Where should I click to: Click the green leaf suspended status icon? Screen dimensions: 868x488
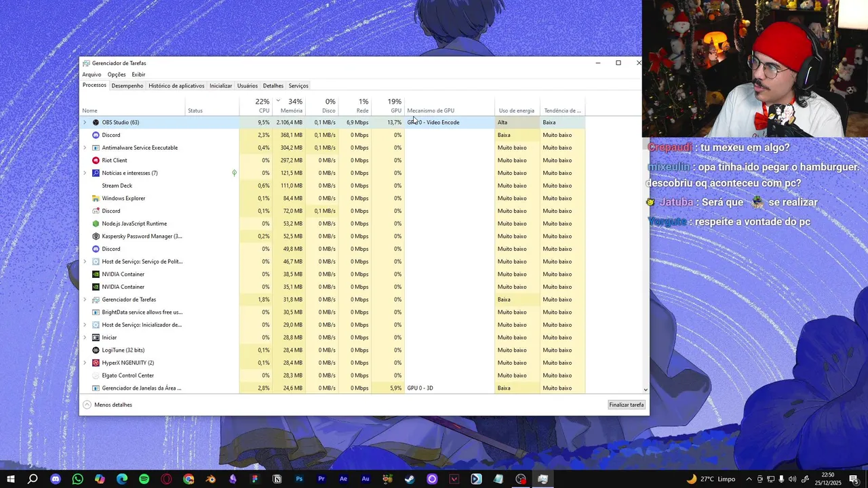(x=234, y=173)
